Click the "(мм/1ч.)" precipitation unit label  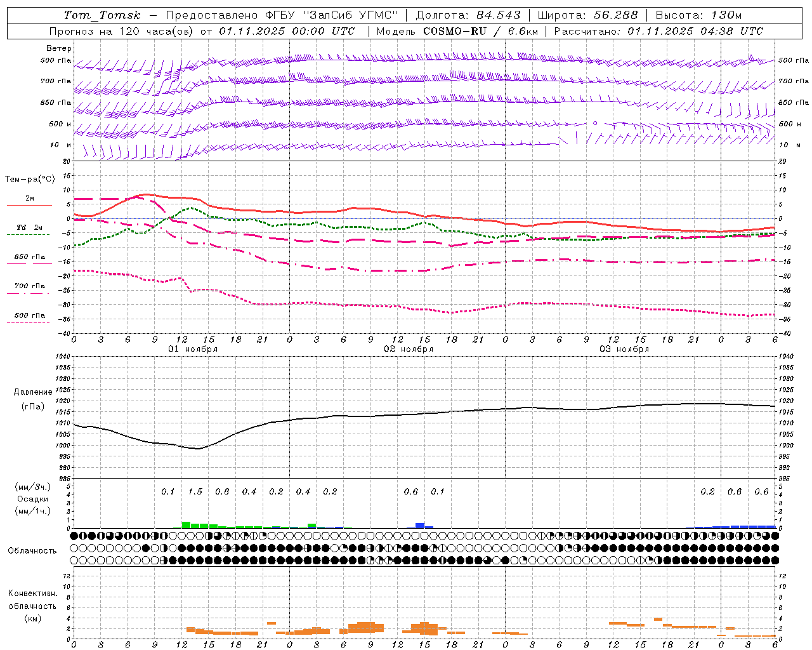click(x=33, y=511)
